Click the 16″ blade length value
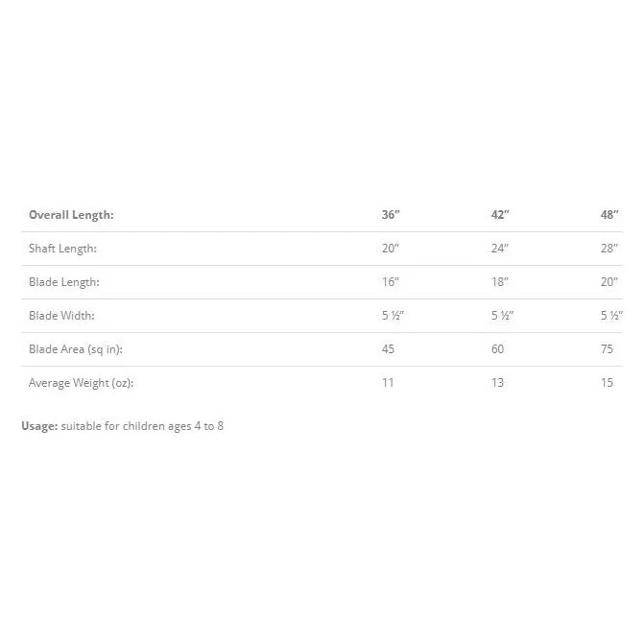The width and height of the screenshot is (644, 644). click(391, 282)
